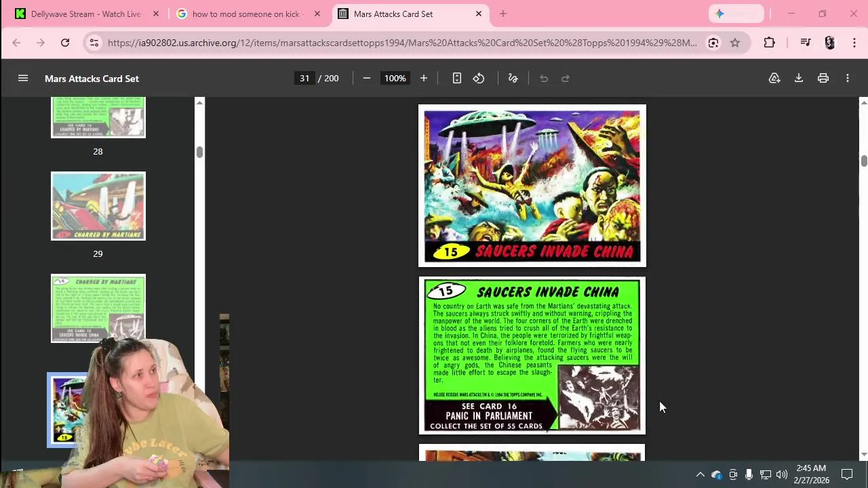Click the Google Lens search icon

click(713, 43)
